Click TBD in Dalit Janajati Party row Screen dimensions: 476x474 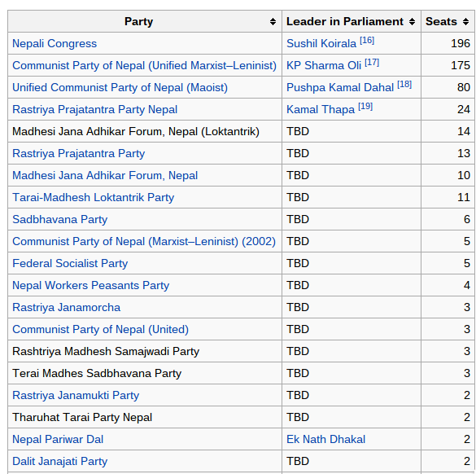(298, 461)
